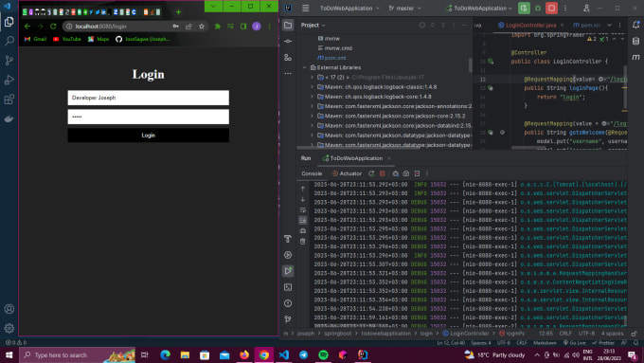Select Console tab in Run panel
Viewport: 644px width, 363px height.
pyautogui.click(x=312, y=173)
